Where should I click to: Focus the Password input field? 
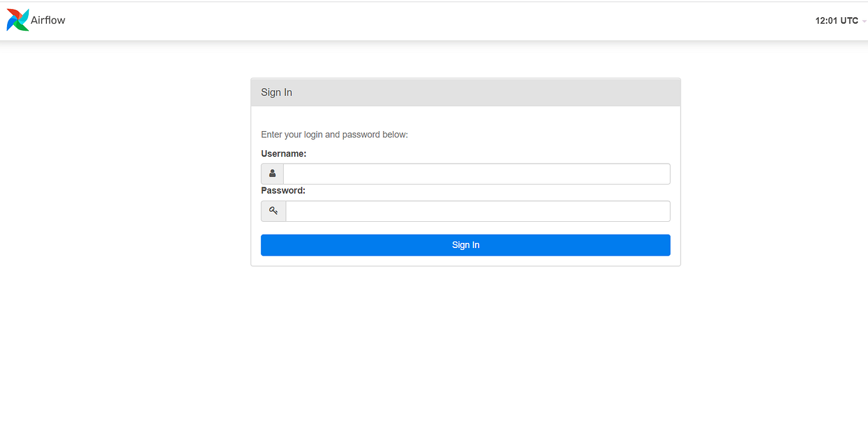pyautogui.click(x=478, y=211)
